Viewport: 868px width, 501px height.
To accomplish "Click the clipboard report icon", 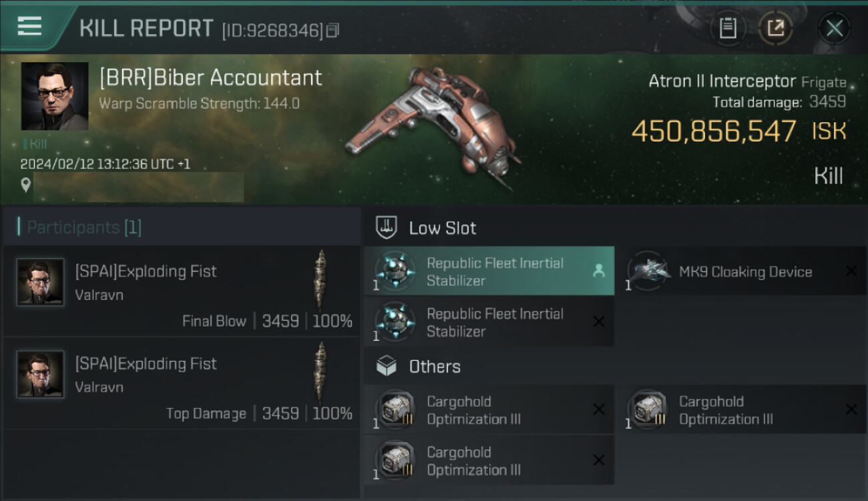I will pos(727,28).
